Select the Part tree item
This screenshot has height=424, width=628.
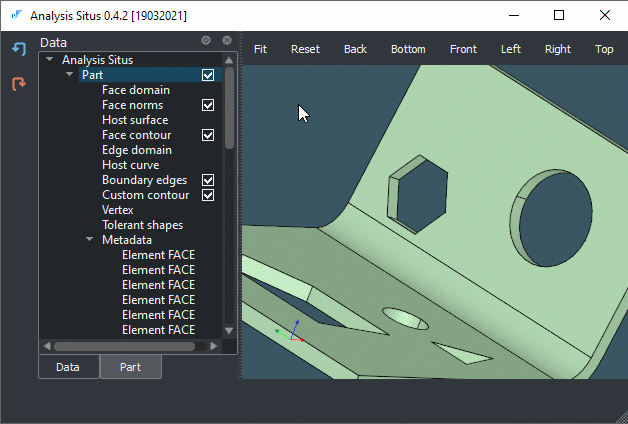click(93, 75)
